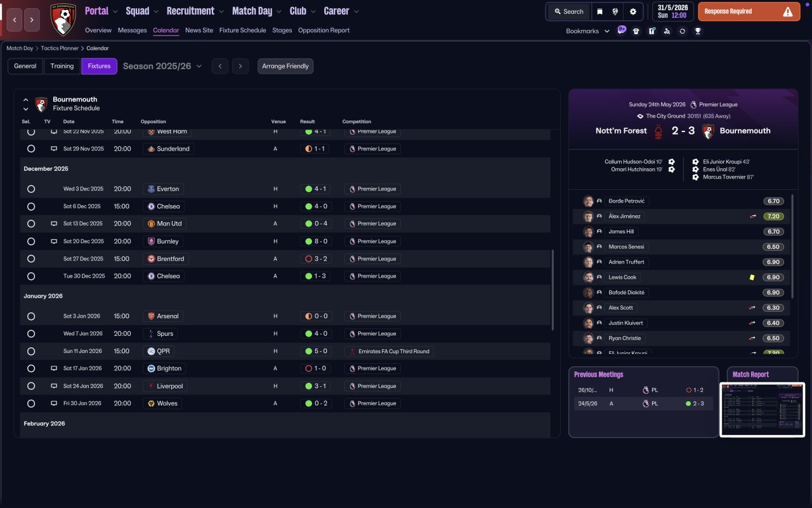The image size is (812, 508).
Task: Open the bookmark icon beside Search
Action: click(599, 11)
